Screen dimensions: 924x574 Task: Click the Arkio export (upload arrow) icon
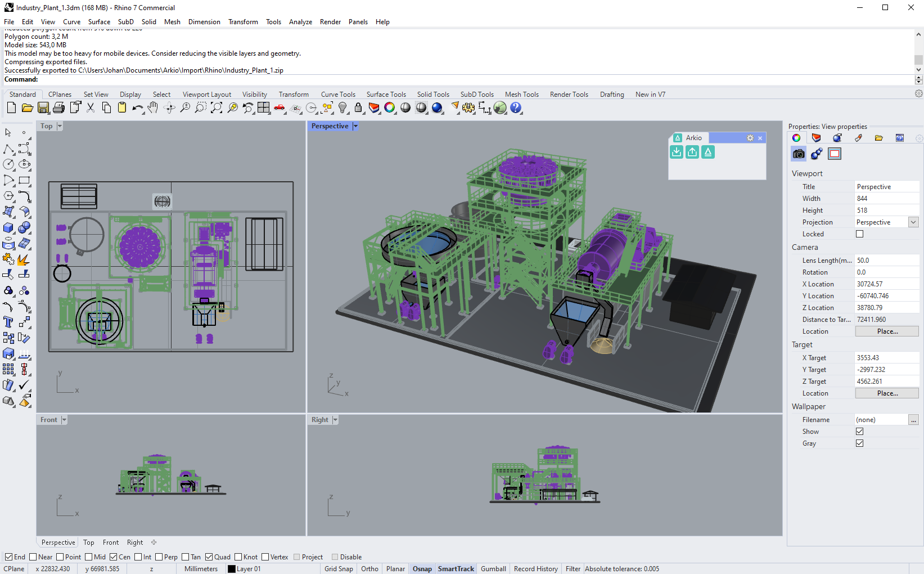(x=692, y=152)
